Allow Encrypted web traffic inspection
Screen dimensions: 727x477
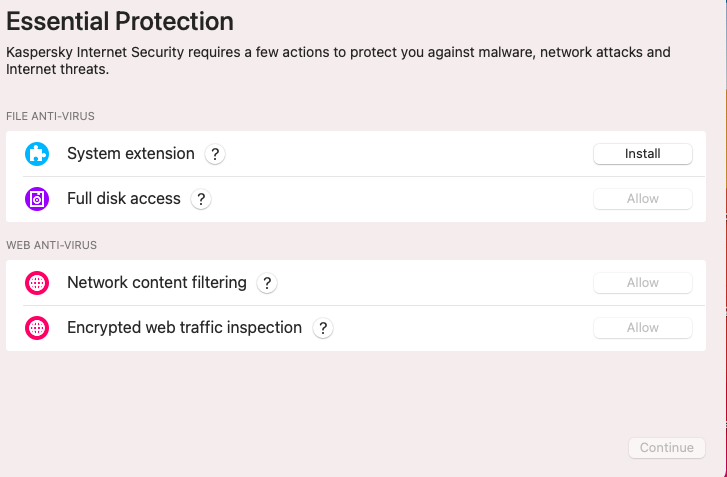tap(642, 328)
